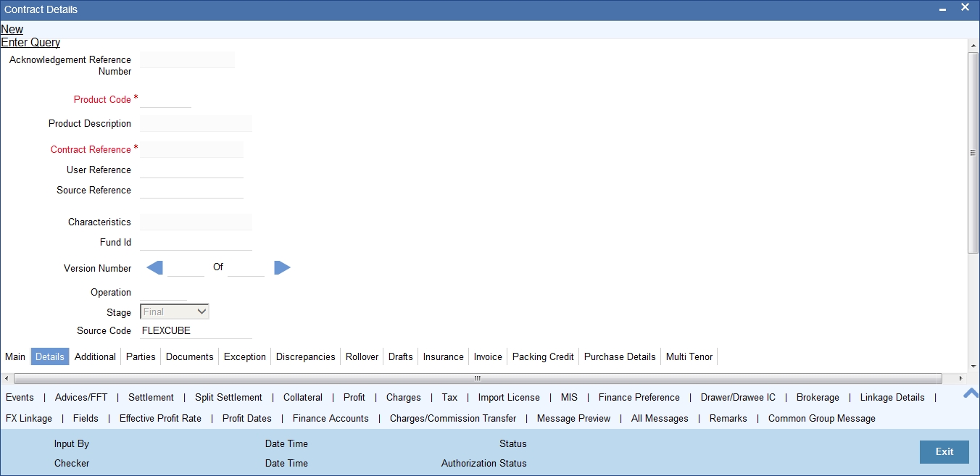Open the Profit Dates link

click(247, 418)
